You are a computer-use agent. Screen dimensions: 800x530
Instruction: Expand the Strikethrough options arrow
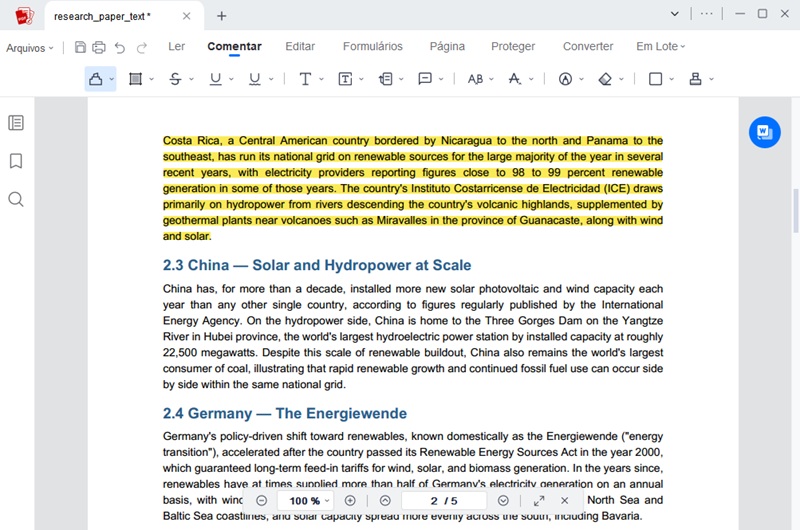click(191, 79)
